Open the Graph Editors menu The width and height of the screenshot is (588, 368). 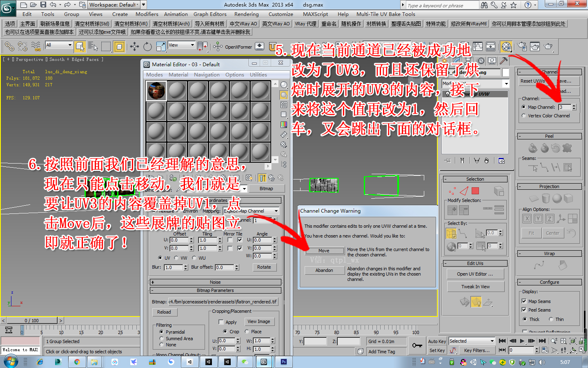(210, 14)
